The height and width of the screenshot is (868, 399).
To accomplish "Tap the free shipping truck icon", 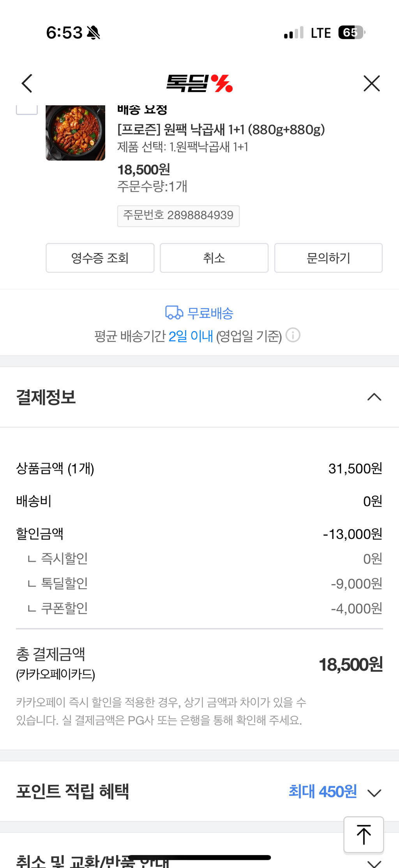I will click(174, 313).
